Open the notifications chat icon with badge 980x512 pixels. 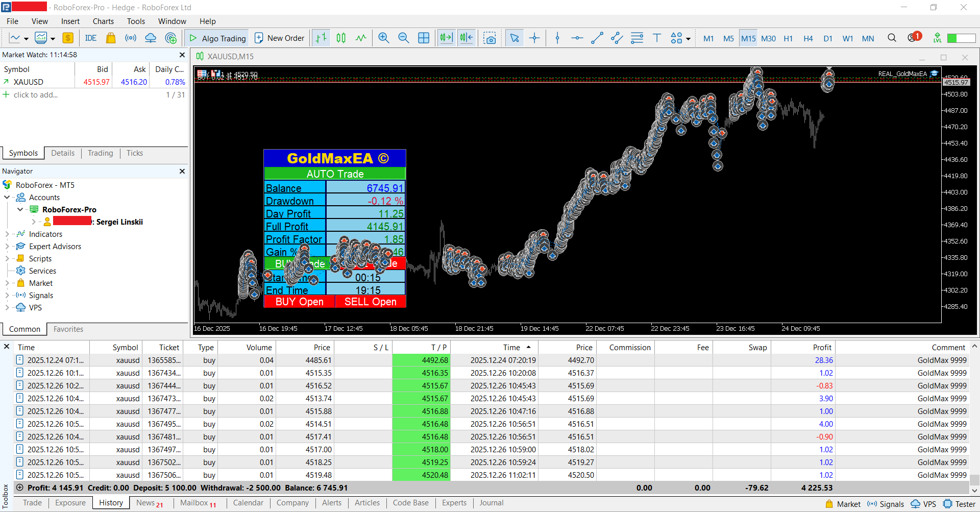point(914,37)
